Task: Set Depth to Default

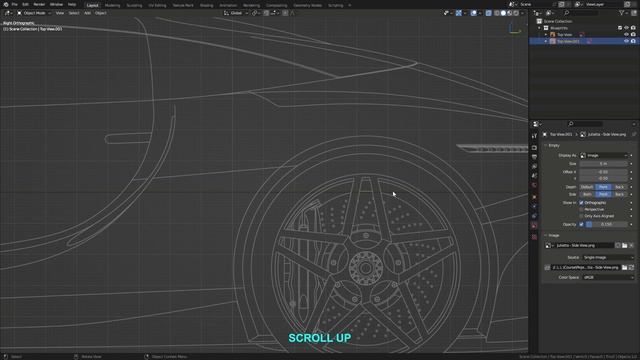Action: click(587, 187)
